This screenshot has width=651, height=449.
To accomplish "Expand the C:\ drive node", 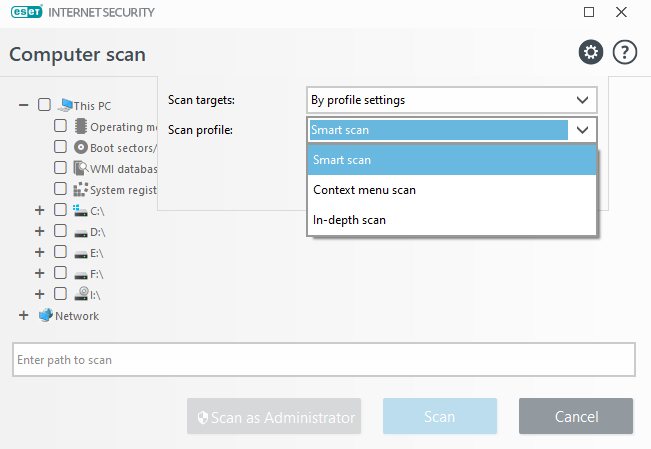I will coord(39,210).
